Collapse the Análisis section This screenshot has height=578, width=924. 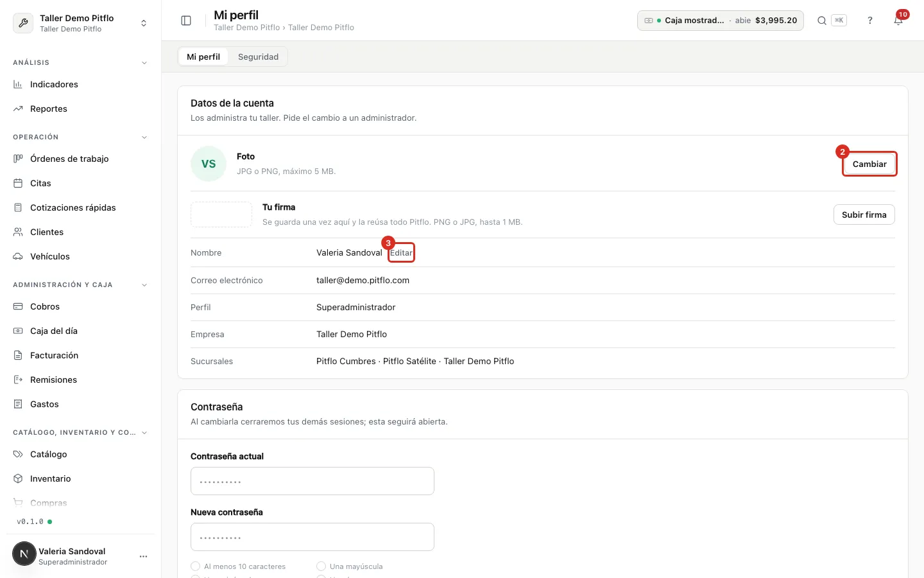(144, 63)
